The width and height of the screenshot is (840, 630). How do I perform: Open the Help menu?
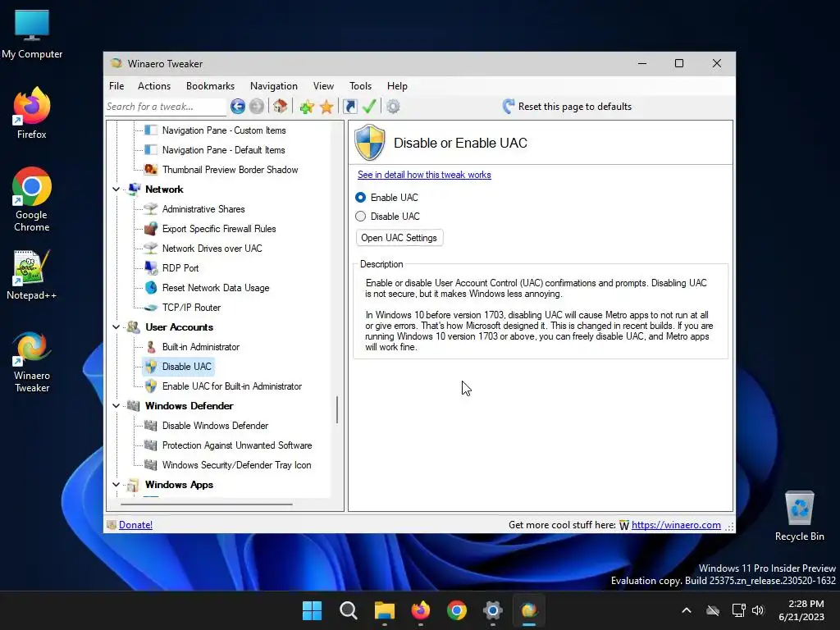tap(398, 85)
